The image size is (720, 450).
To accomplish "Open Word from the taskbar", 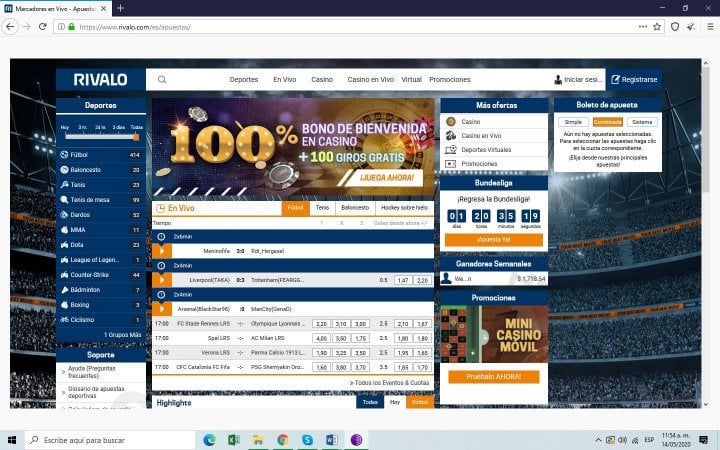I will tap(332, 440).
